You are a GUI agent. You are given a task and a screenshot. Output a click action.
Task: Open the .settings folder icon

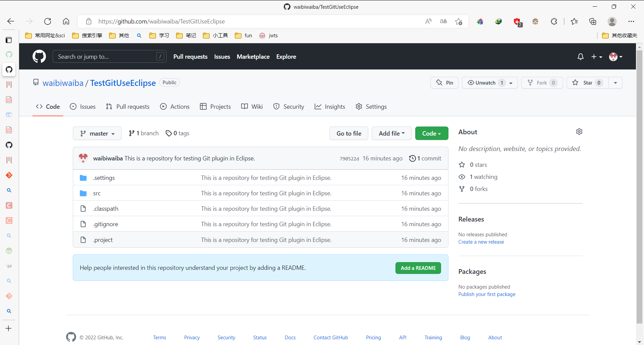[83, 178]
